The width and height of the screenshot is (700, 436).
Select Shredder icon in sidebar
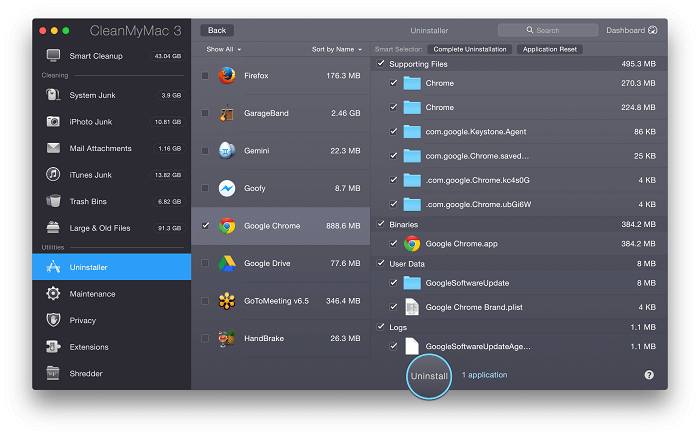tap(53, 373)
